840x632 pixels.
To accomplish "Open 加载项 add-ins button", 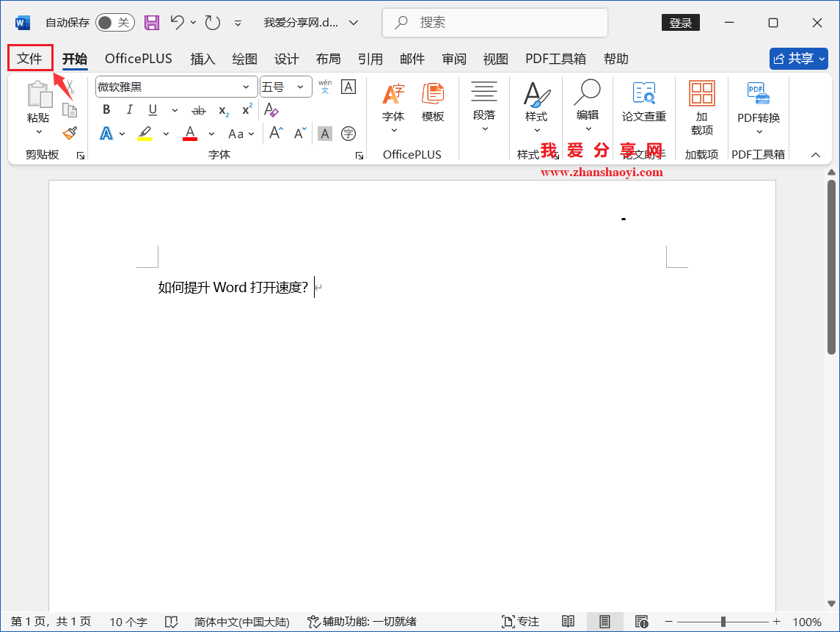I will (x=702, y=109).
